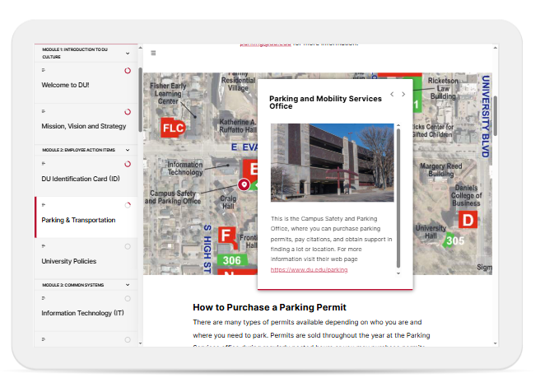The width and height of the screenshot is (554, 392).
Task: Go to next map marker with right arrow
Action: 403,94
